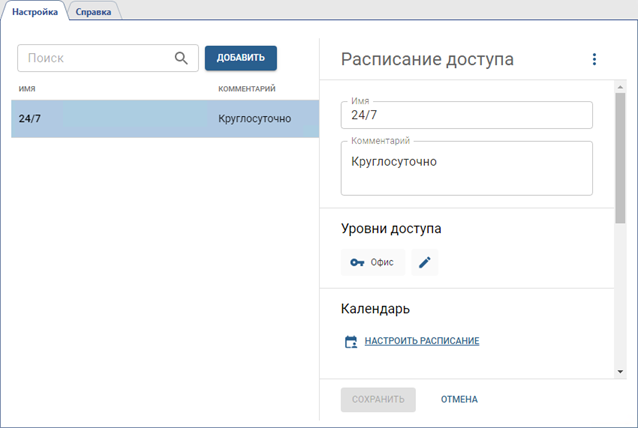Click the КОММЕНТАРИЙ column header
The image size is (638, 428).
tap(247, 89)
